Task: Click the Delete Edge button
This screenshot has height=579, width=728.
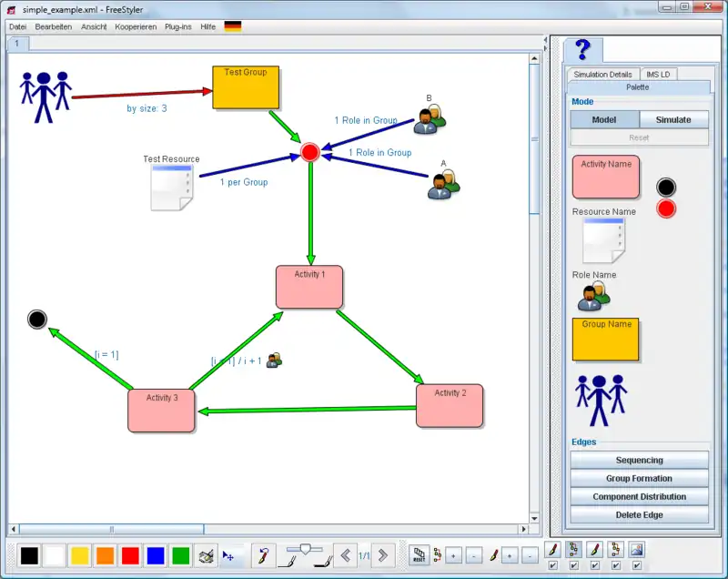Action: pos(639,514)
